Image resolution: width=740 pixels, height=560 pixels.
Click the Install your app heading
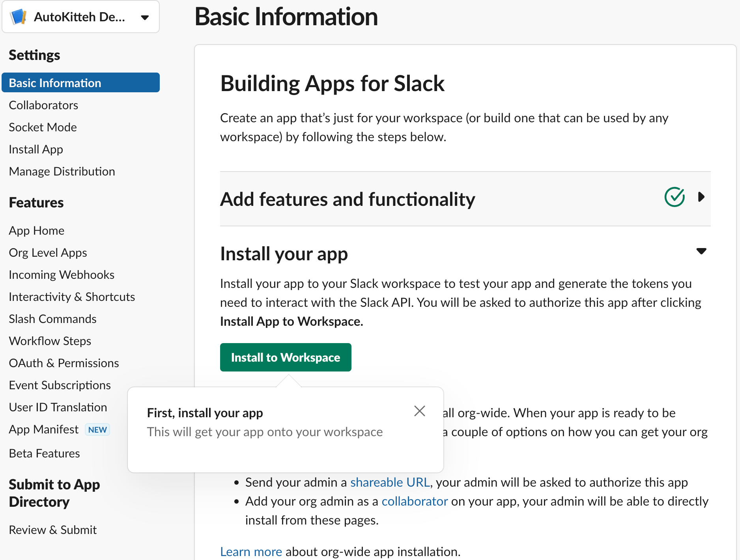click(284, 254)
